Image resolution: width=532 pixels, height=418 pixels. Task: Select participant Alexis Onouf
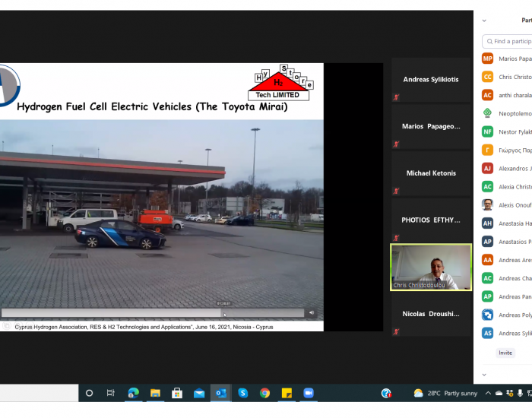point(507,205)
